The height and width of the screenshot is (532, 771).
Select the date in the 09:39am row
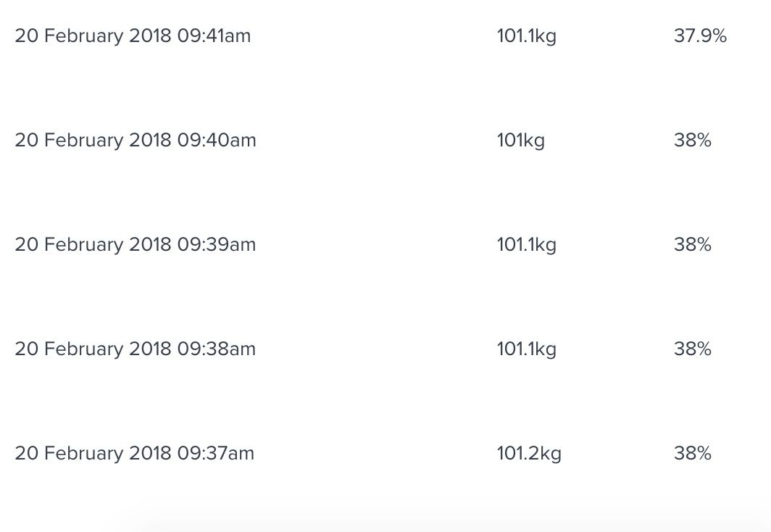93,245
